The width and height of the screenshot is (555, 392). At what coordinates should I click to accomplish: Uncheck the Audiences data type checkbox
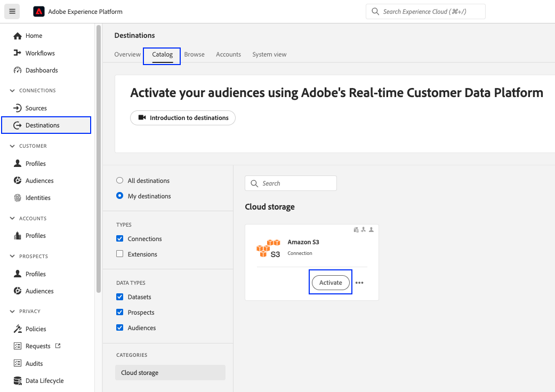(119, 327)
